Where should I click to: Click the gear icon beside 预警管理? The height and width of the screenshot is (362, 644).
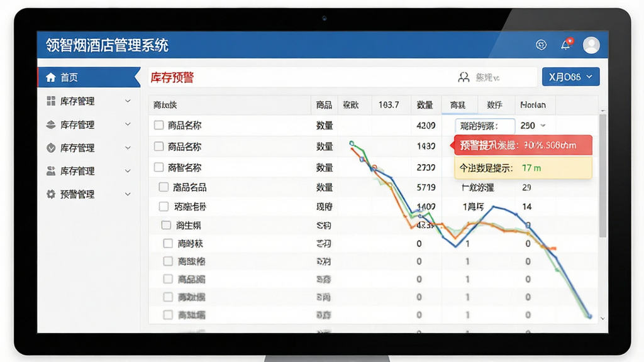[51, 194]
